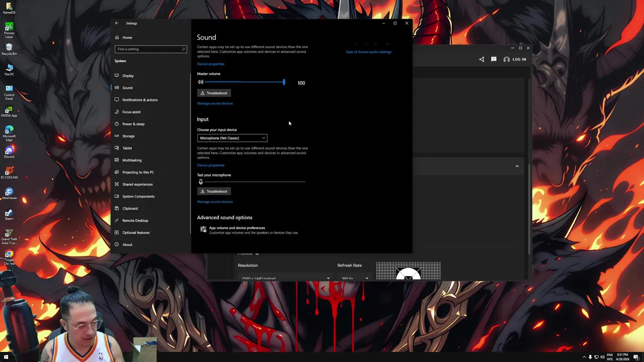Click LOG IN in the background window
The height and width of the screenshot is (362, 644).
(x=515, y=59)
